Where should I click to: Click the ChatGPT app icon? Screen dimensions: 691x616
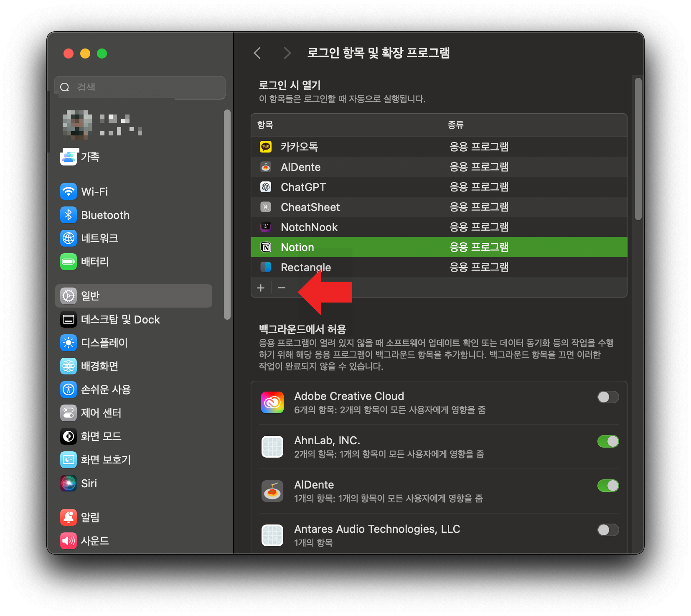click(266, 187)
